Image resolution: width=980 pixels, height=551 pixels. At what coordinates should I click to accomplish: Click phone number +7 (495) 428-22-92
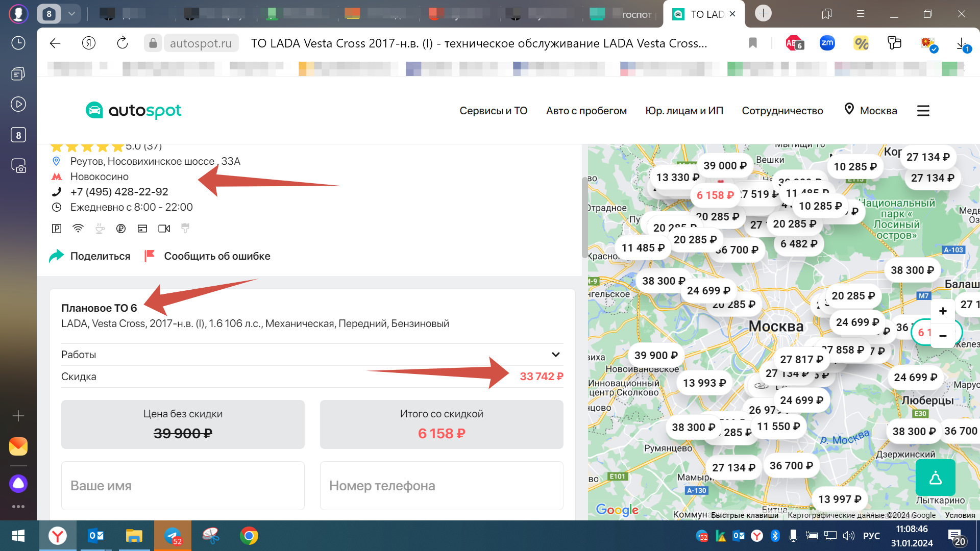point(119,192)
